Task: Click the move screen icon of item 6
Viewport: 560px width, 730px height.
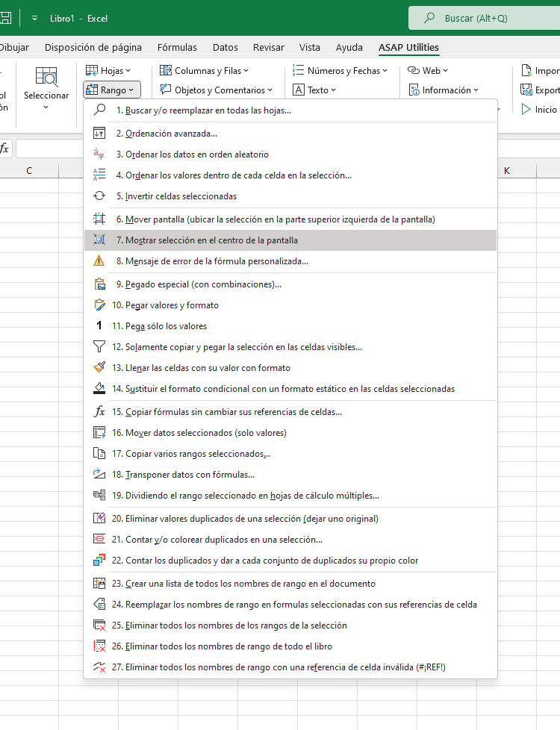Action: point(99,219)
